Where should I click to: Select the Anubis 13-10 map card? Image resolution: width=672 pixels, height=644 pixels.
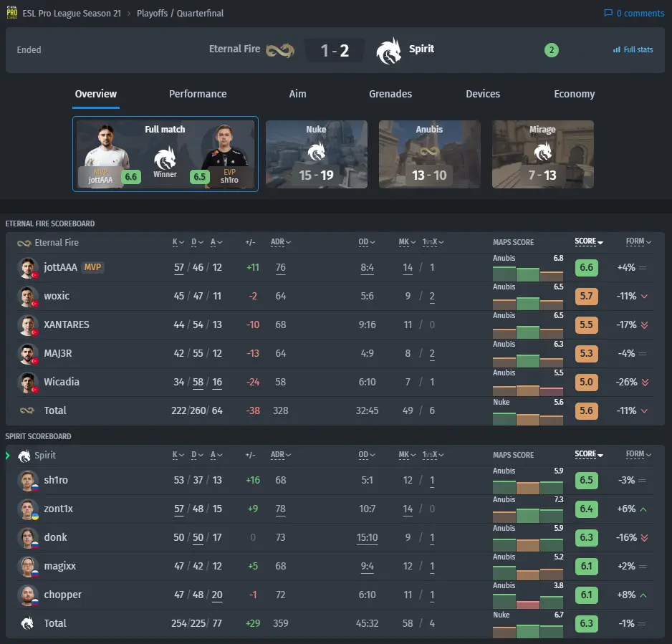pos(429,154)
